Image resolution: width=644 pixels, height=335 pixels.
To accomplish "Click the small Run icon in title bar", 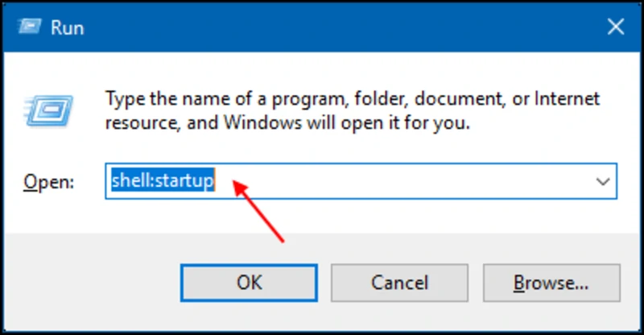I will (x=30, y=27).
